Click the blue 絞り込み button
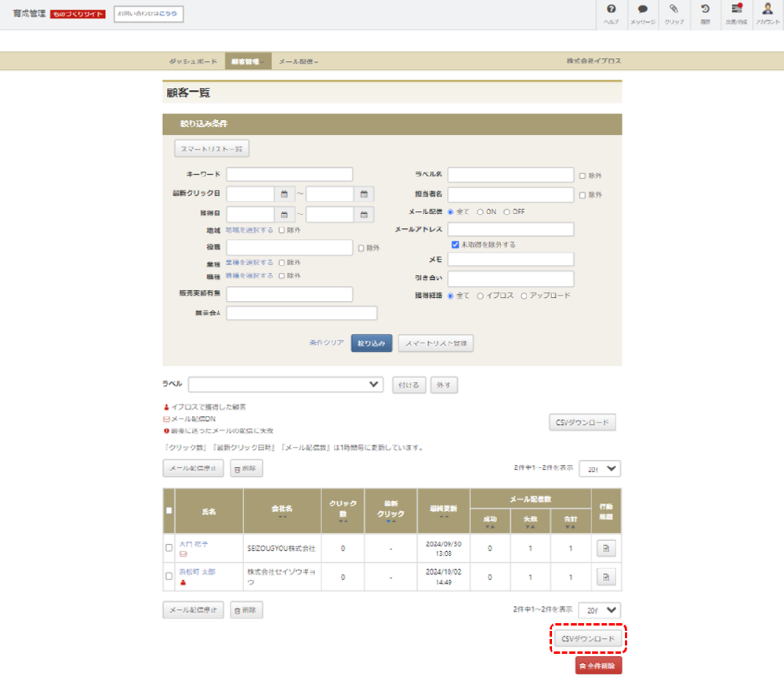The image size is (784, 682). [x=372, y=343]
